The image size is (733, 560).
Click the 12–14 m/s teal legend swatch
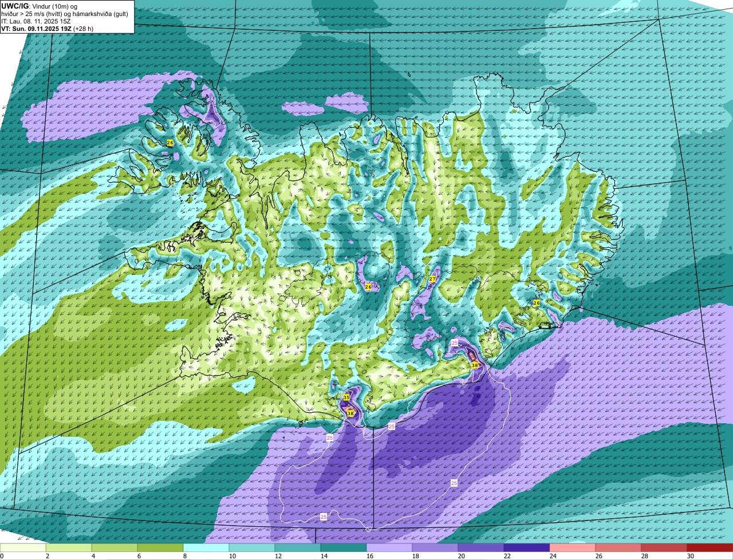[x=298, y=548]
